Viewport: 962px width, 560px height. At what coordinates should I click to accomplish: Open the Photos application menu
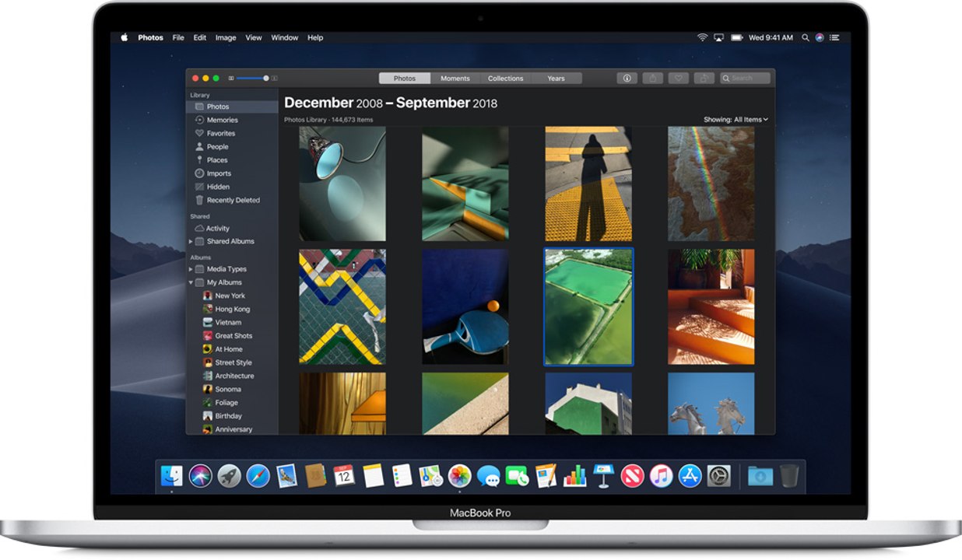coord(150,37)
